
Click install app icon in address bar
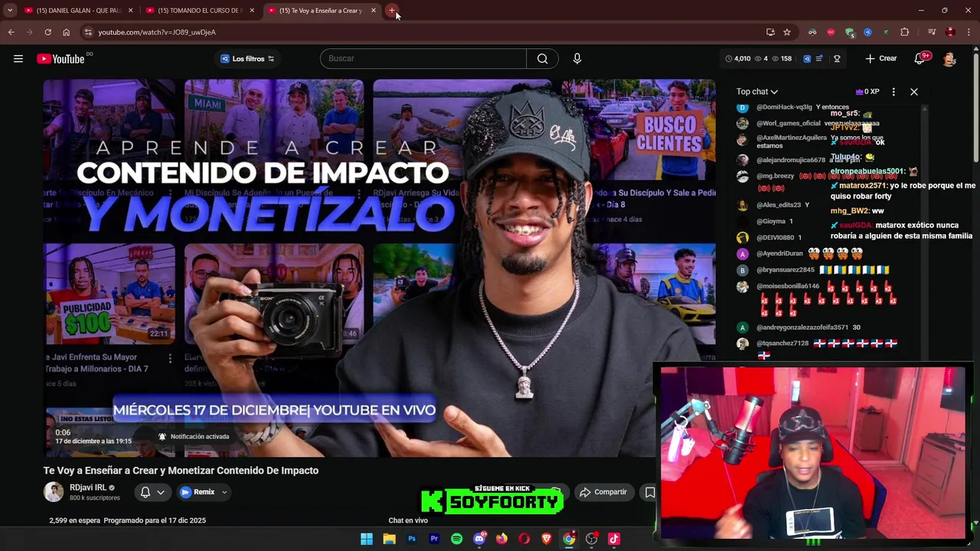pos(770,32)
